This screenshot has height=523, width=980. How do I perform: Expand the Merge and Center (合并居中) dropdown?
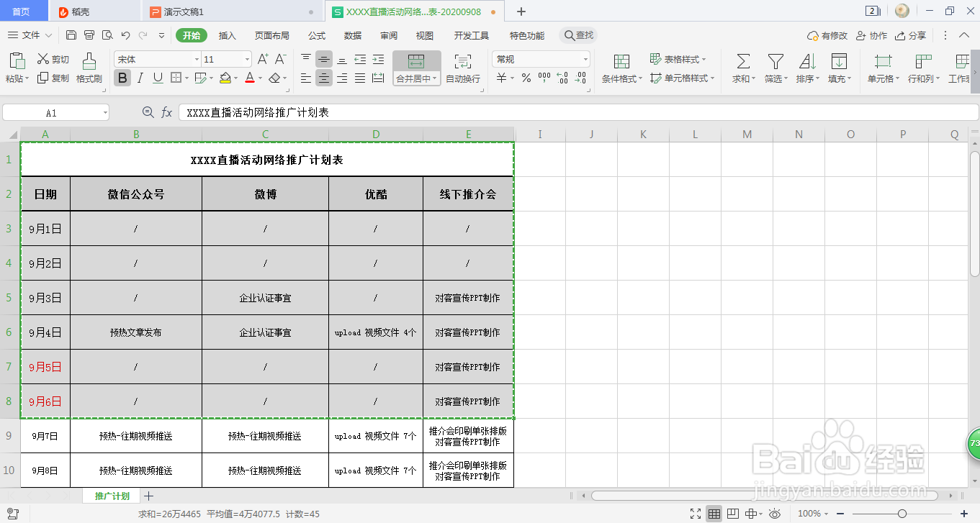(436, 79)
